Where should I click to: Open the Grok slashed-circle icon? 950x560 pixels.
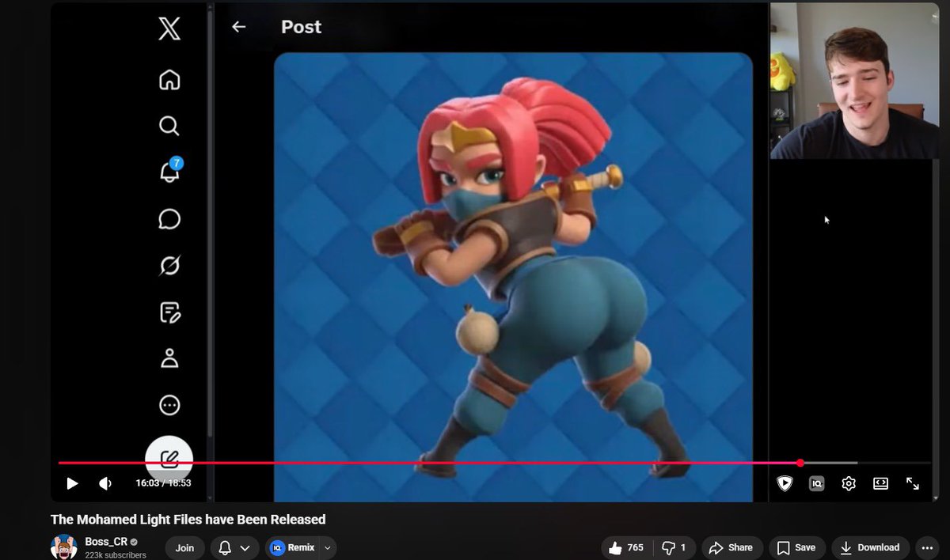169,266
